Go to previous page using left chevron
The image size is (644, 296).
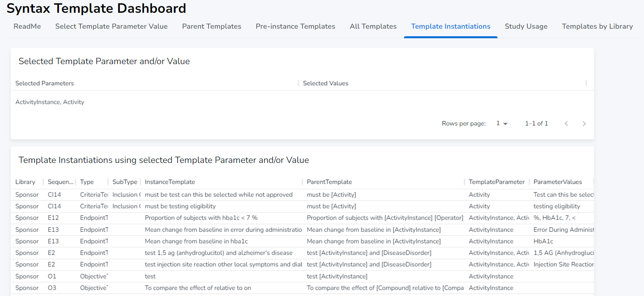pyautogui.click(x=566, y=123)
